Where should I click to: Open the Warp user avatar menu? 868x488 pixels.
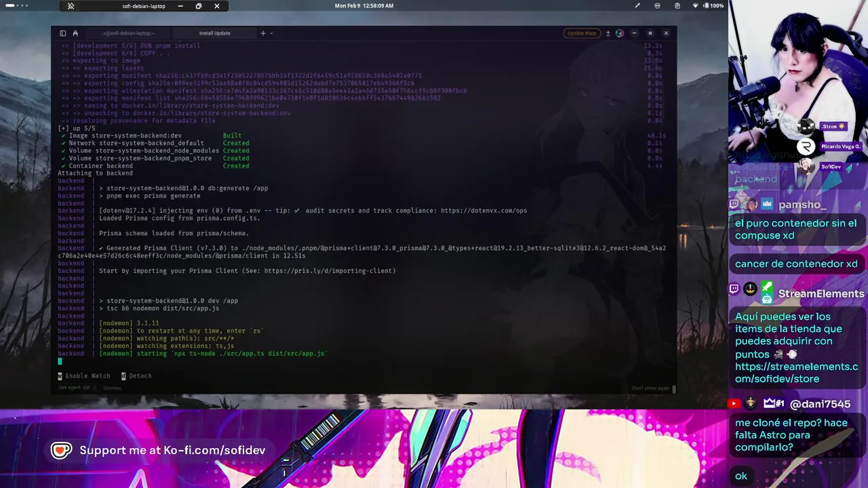[x=619, y=33]
